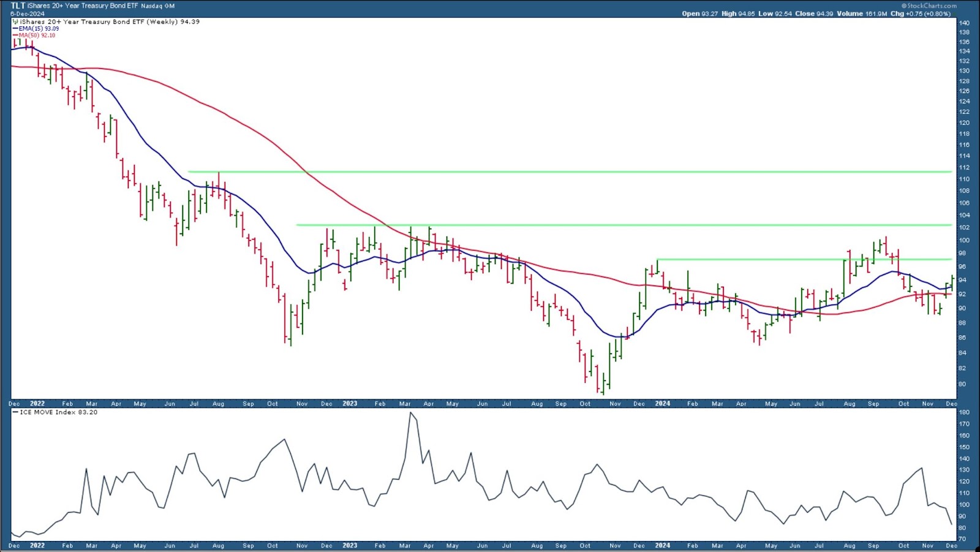Click the 'Open 93.27' value
Screen dimensions: 980x552
pos(700,13)
